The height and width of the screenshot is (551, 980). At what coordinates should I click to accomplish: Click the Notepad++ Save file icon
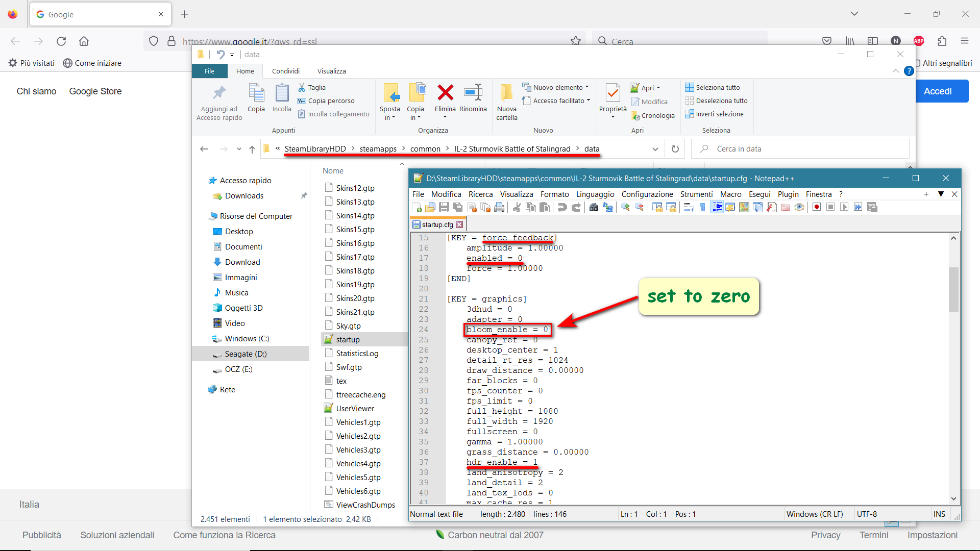coord(444,207)
